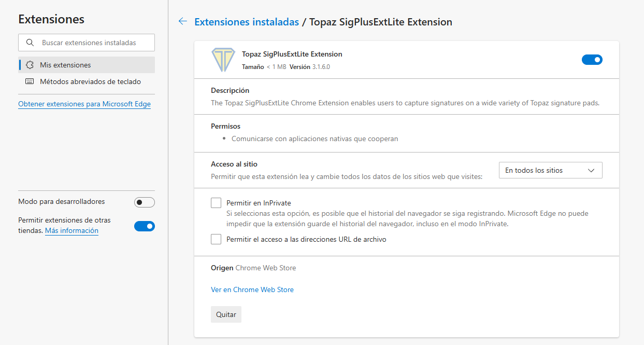Image resolution: width=644 pixels, height=345 pixels.
Task: Open Obtener extensiones para Microsoft Edge link
Action: [x=84, y=104]
